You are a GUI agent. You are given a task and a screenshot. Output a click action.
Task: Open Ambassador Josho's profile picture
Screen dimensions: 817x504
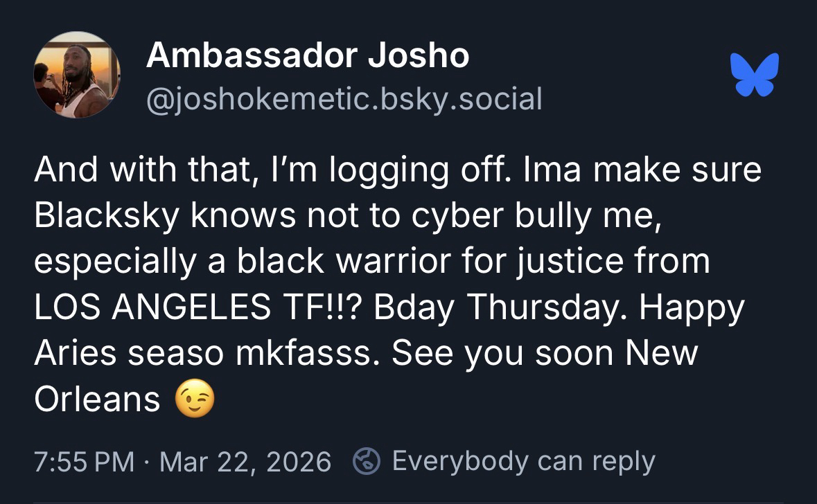pos(77,75)
